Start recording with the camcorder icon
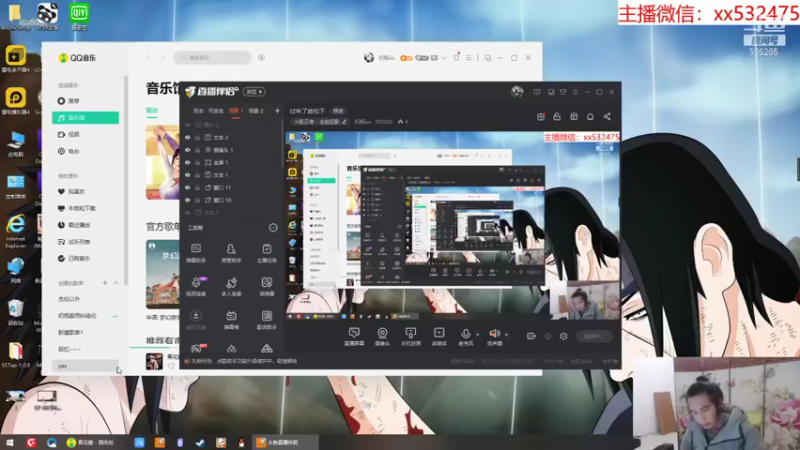Image resolution: width=800 pixels, height=450 pixels. (531, 336)
